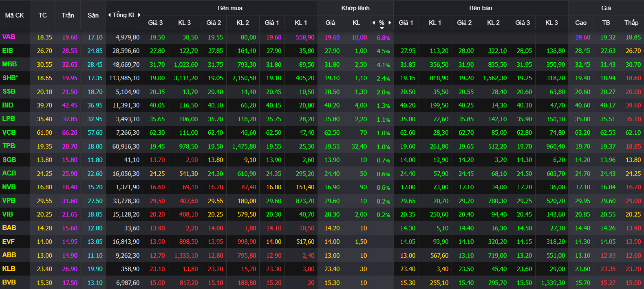Click VPB's average price 29.60 in TB column
This screenshot has height=289, width=644.
tap(608, 201)
